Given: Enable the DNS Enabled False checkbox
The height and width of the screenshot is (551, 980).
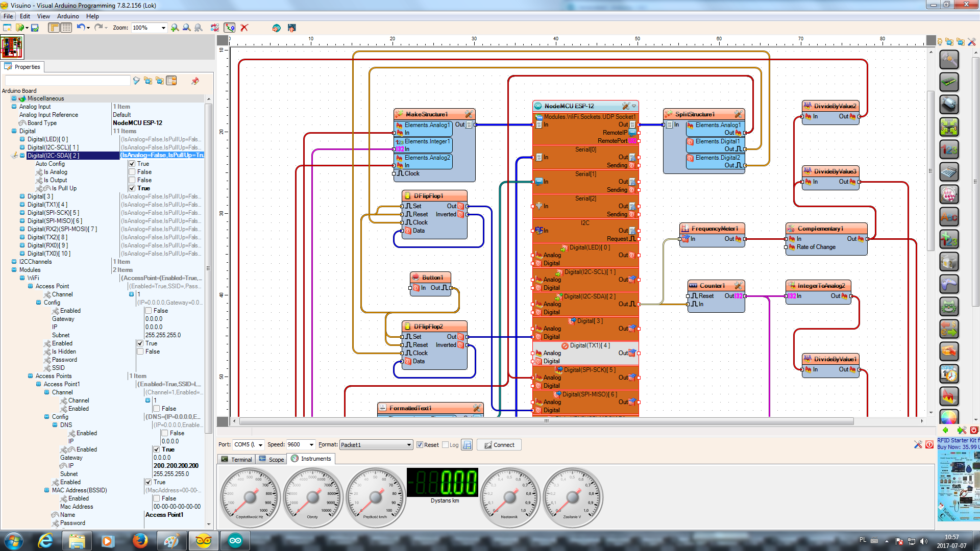Looking at the screenshot, I should click(x=164, y=433).
